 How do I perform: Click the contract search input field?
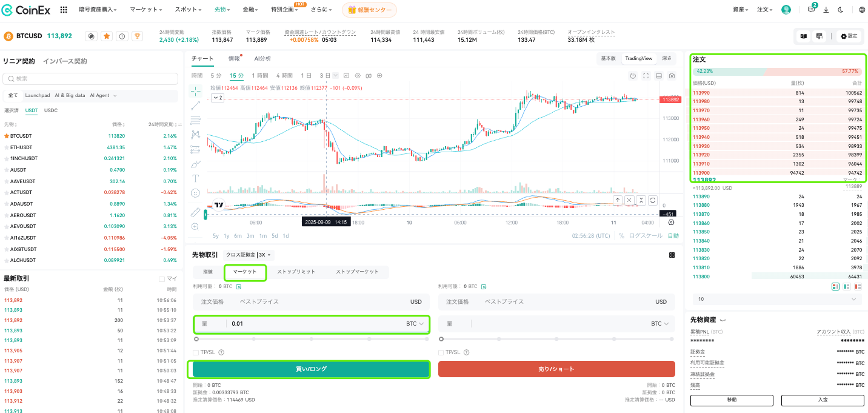[x=91, y=79]
